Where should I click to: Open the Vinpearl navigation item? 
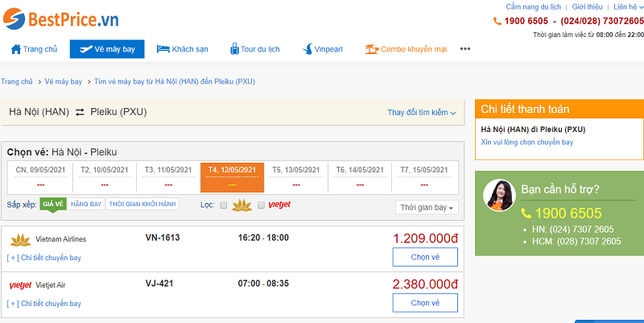(x=323, y=49)
